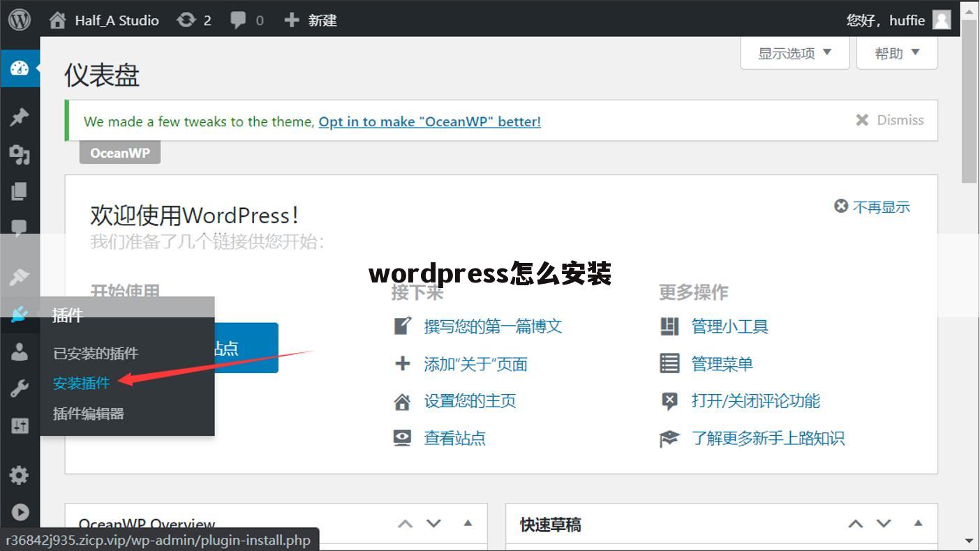980x551 pixels.
Task: Follow the Opt in to make OceanWP better link
Action: [x=430, y=121]
